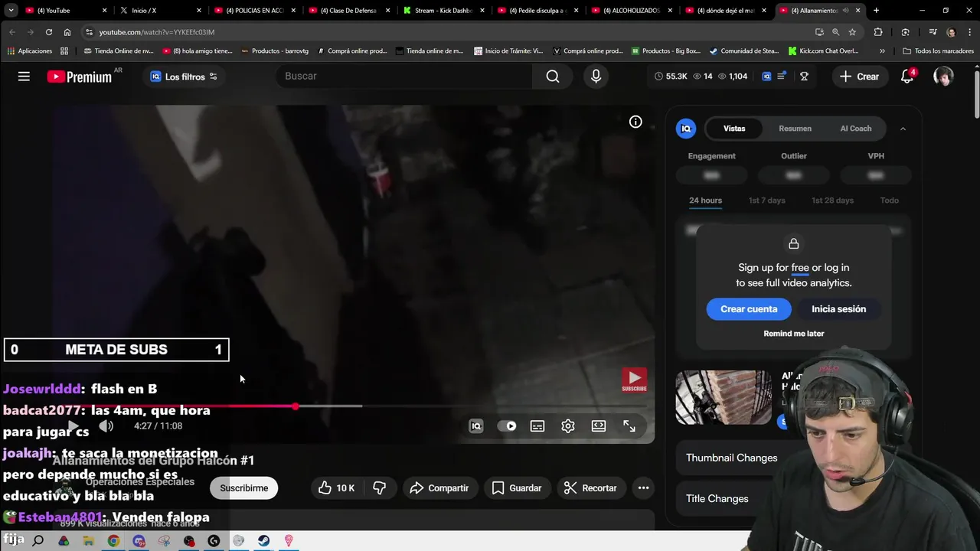Click the Crear button

click(x=859, y=77)
